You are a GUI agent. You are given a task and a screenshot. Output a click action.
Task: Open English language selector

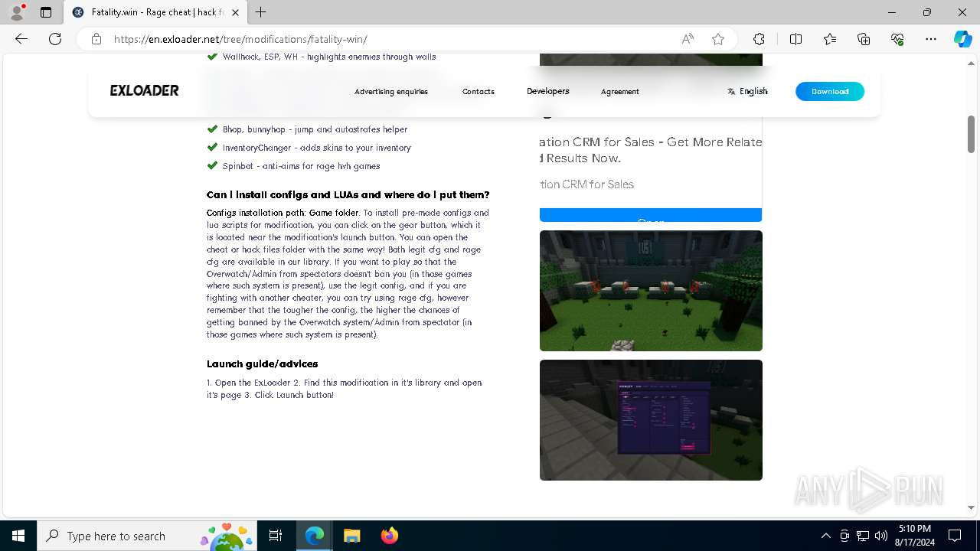pyautogui.click(x=747, y=91)
